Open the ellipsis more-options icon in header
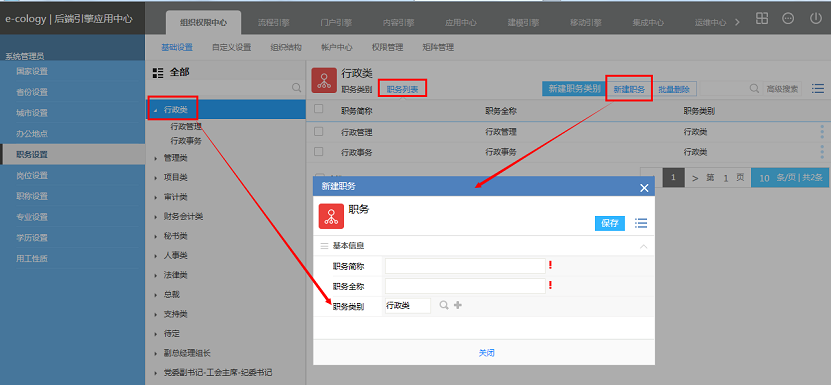This screenshot has height=385, width=831. pos(788,19)
